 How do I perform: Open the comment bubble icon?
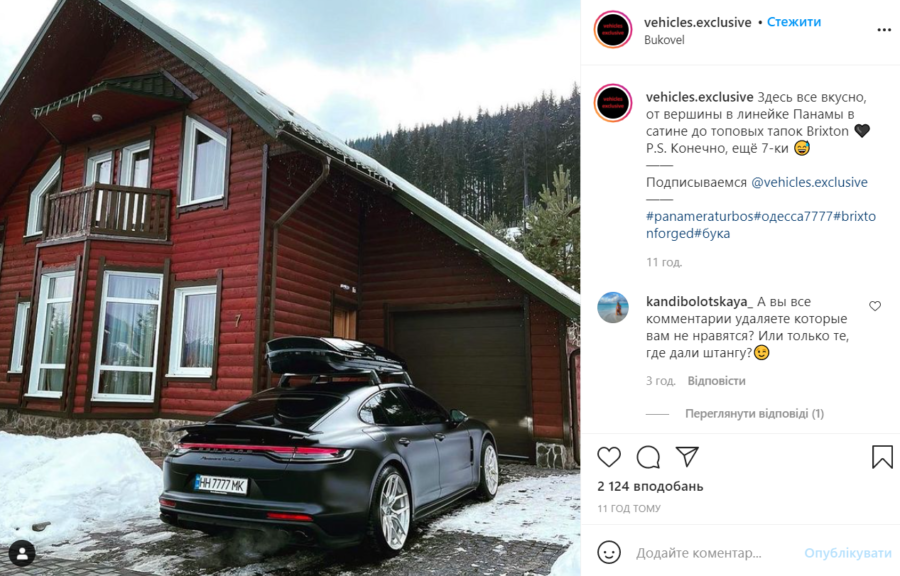coord(648,457)
